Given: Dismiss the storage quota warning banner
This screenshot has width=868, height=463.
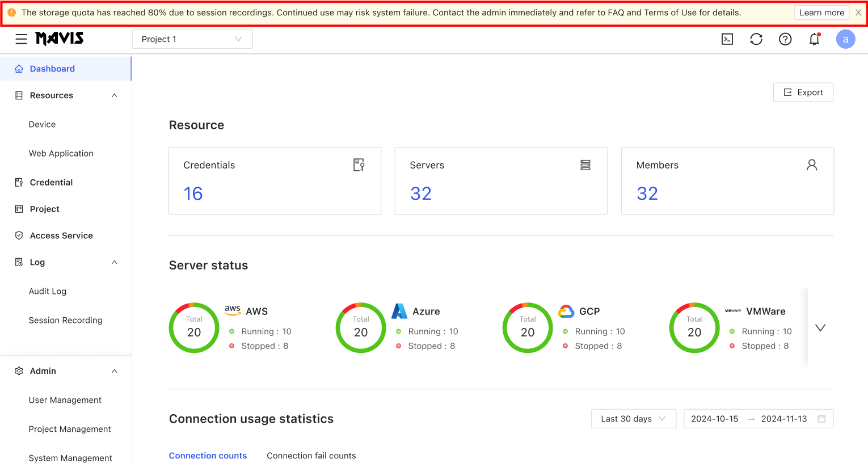Looking at the screenshot, I should (x=858, y=12).
